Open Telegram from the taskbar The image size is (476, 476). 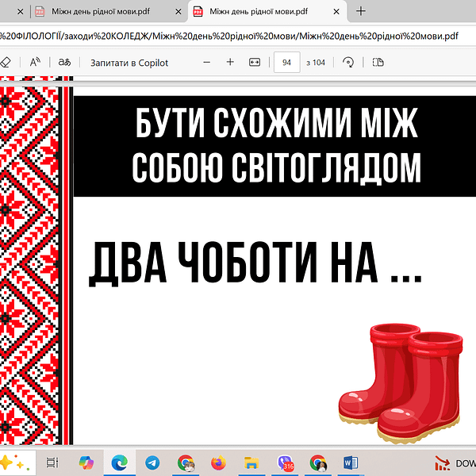tap(152, 462)
